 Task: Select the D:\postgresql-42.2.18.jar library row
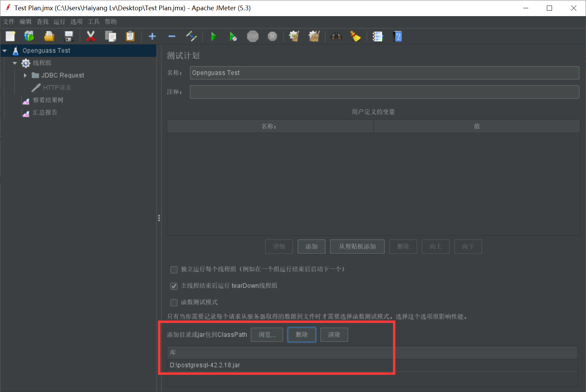pyautogui.click(x=372, y=365)
